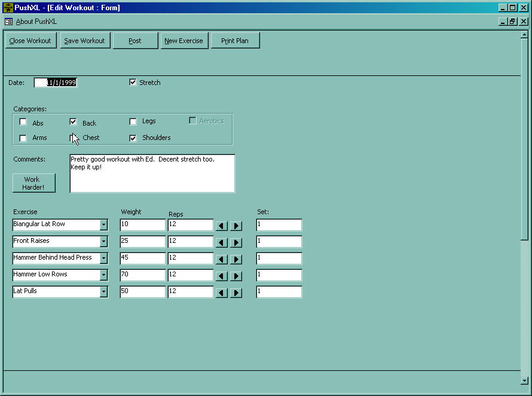Viewport: 532px width, 396px height.
Task: Decrease reps for Biangular Lat Row
Action: tap(222, 226)
